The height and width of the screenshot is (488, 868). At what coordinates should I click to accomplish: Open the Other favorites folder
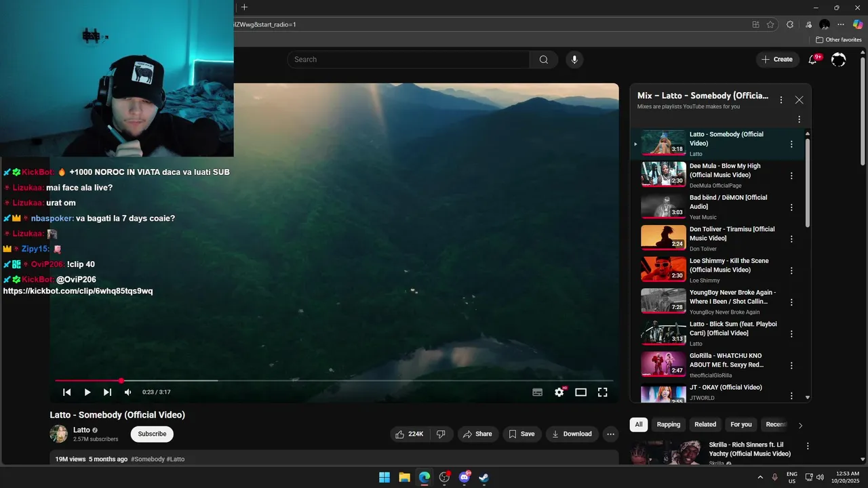(x=838, y=40)
